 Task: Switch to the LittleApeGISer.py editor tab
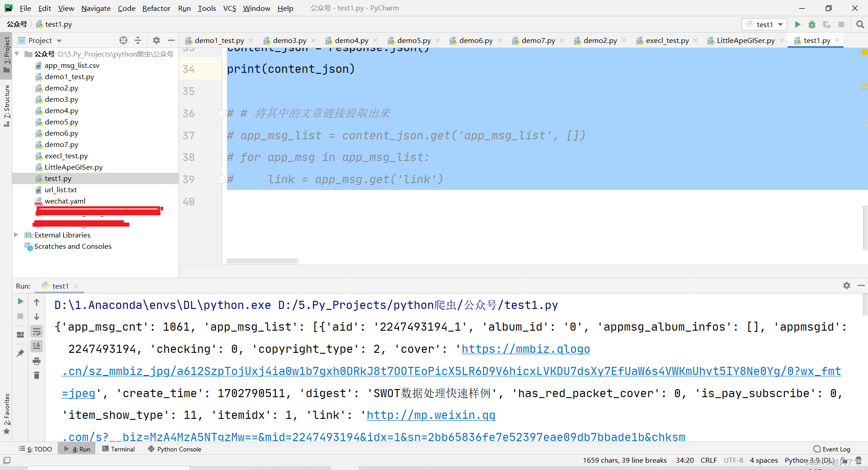pyautogui.click(x=745, y=40)
